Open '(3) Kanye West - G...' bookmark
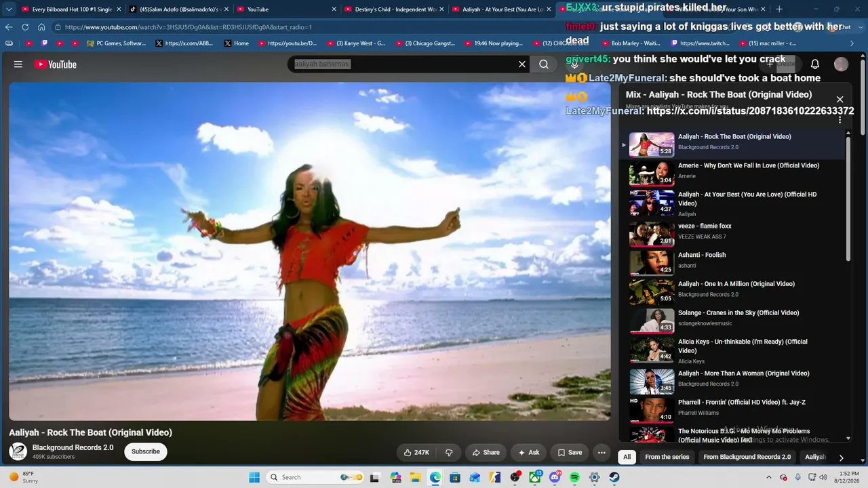Screen dimensions: 868x488 pos(356,43)
